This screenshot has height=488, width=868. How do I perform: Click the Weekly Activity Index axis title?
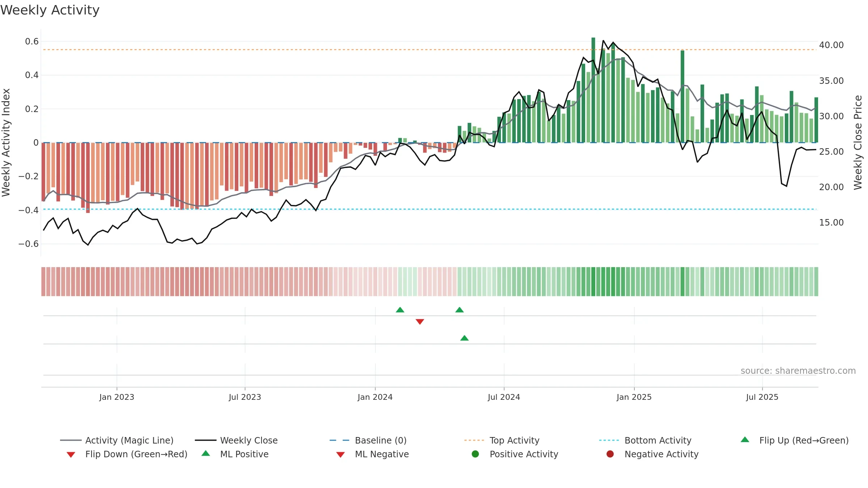(6, 142)
